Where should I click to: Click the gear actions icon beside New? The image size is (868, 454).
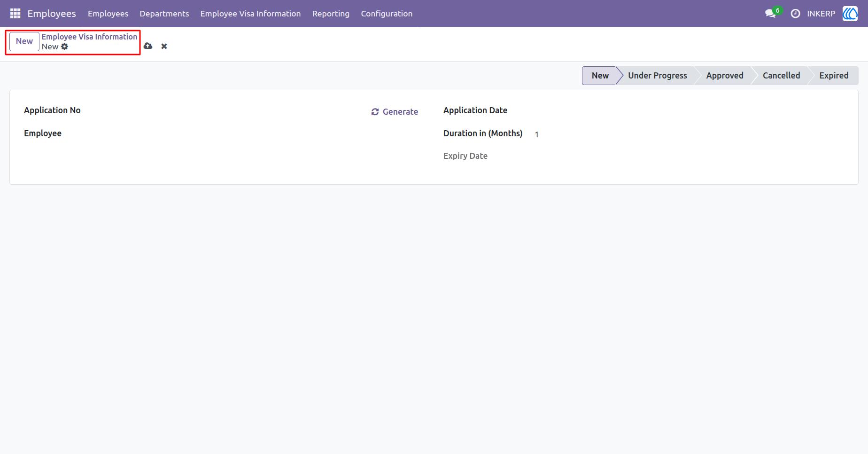tap(65, 47)
